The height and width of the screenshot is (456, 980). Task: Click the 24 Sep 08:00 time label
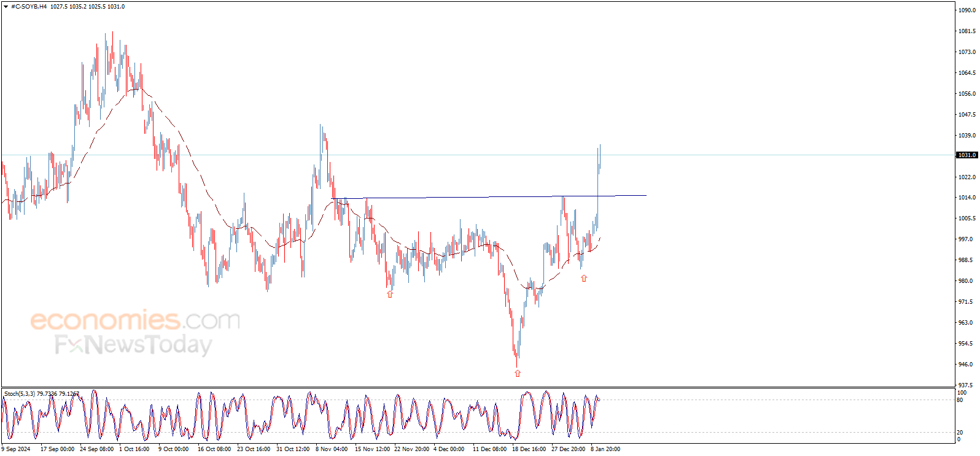point(96,449)
